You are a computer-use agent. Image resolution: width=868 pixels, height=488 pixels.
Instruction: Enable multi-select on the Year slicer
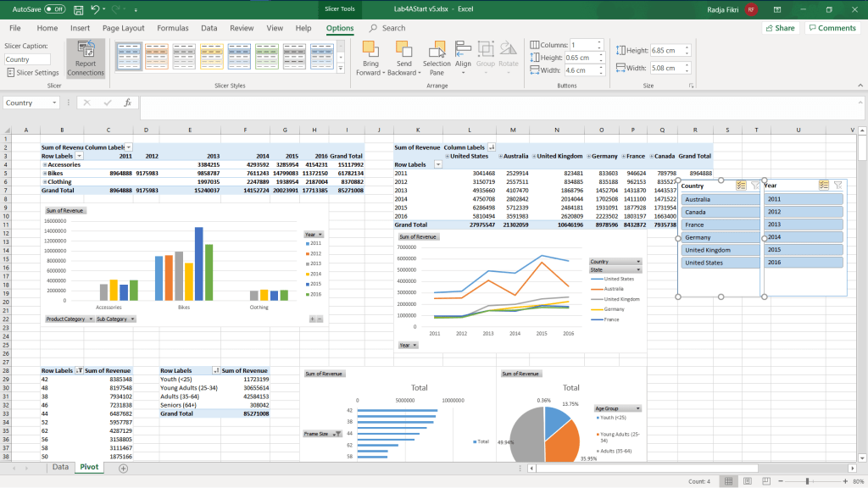point(823,185)
